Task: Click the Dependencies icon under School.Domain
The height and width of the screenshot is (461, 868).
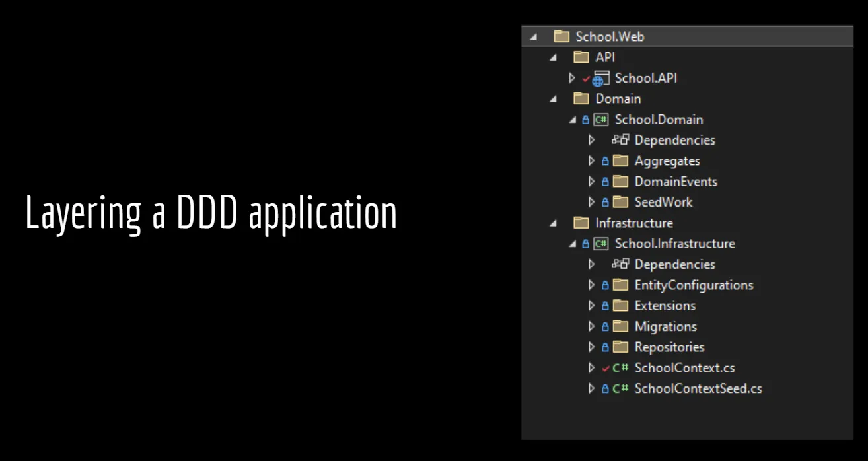Action: pos(620,140)
